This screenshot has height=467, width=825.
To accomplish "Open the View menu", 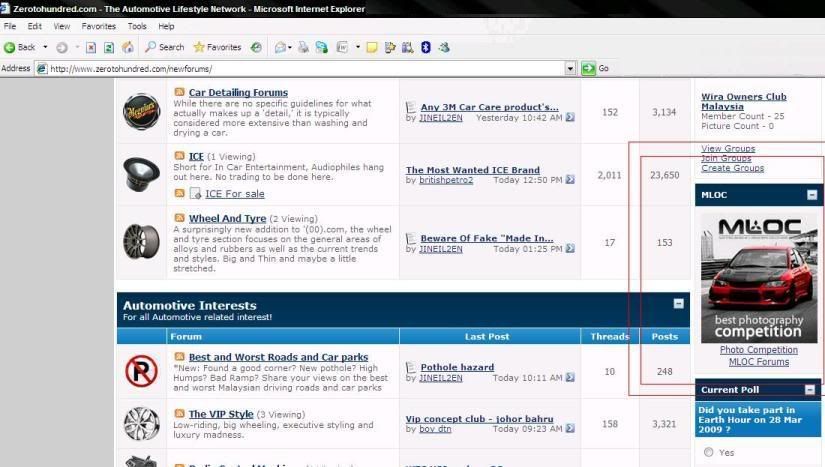I will coord(62,26).
